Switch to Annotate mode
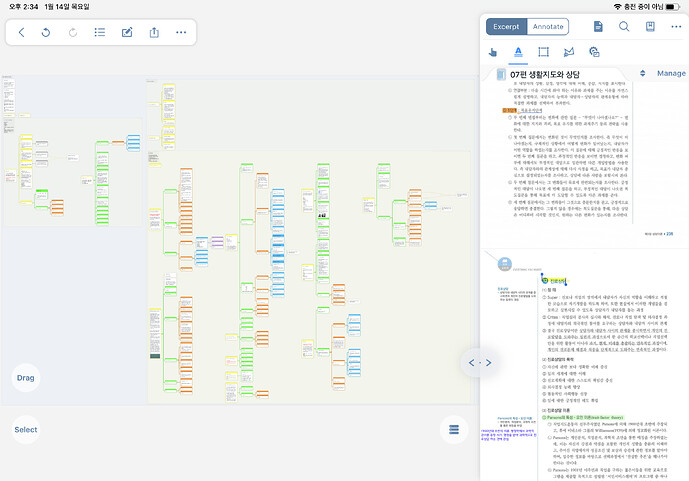 pos(548,27)
